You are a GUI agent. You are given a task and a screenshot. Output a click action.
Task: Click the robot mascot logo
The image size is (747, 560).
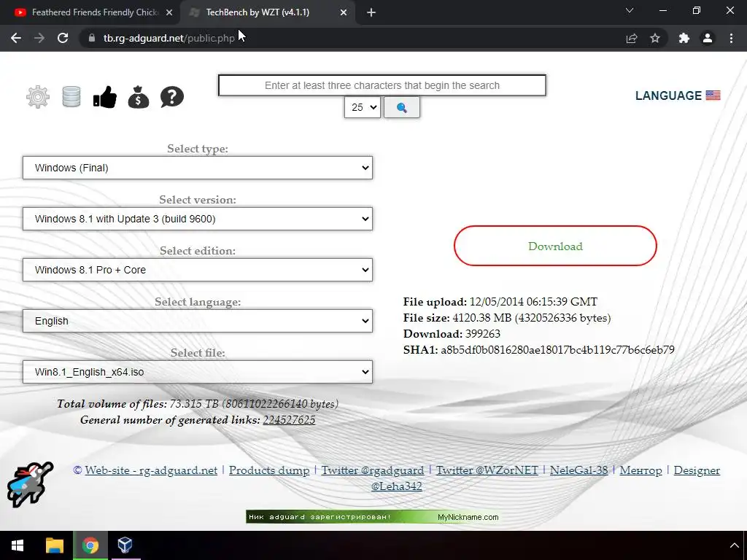pos(30,484)
